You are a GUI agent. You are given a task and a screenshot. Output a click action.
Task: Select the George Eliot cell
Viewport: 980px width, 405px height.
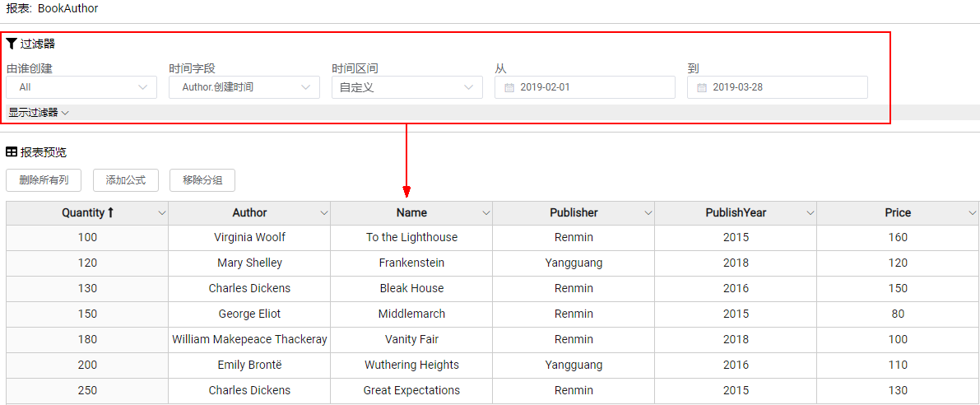(x=249, y=314)
